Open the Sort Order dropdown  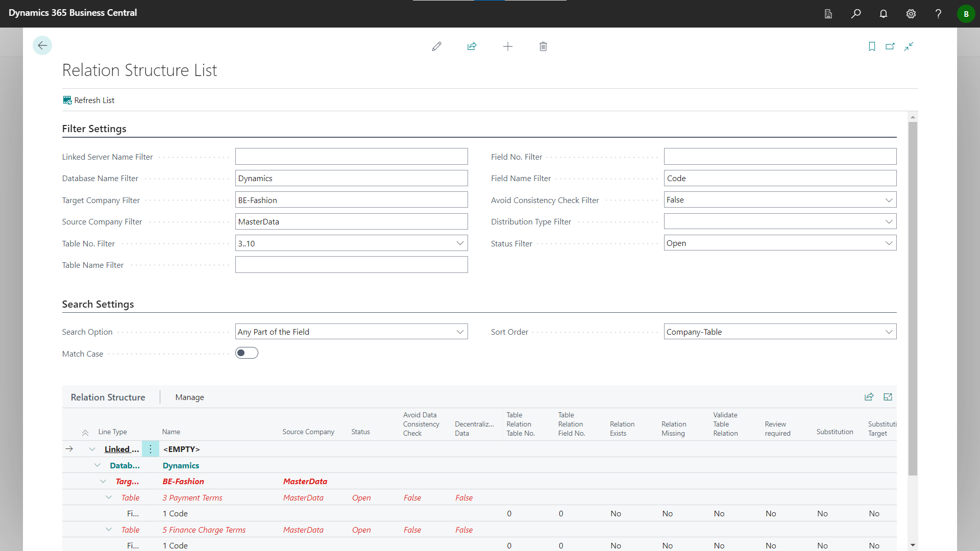pyautogui.click(x=889, y=332)
